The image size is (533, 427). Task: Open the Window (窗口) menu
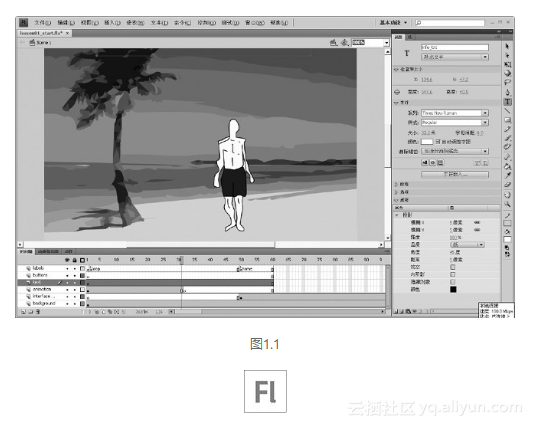(x=255, y=22)
